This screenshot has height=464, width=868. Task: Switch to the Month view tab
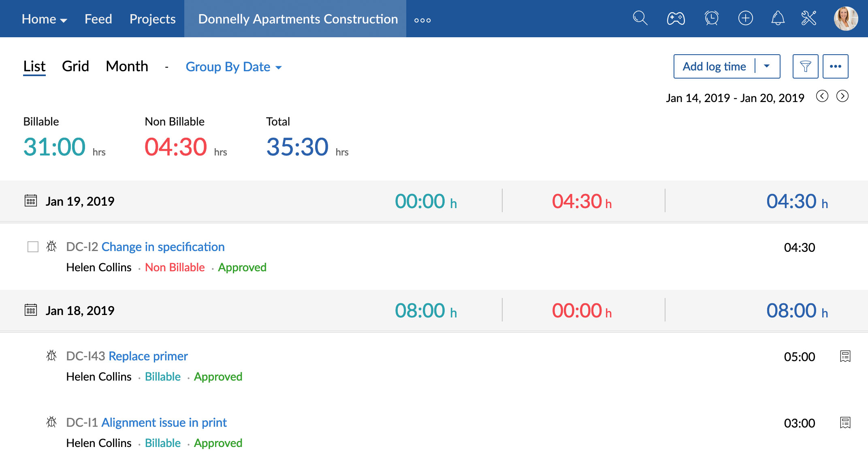(x=127, y=66)
